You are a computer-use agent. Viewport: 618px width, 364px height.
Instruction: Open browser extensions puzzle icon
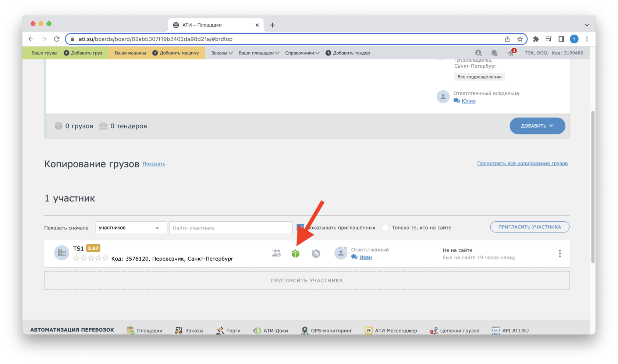pyautogui.click(x=536, y=39)
